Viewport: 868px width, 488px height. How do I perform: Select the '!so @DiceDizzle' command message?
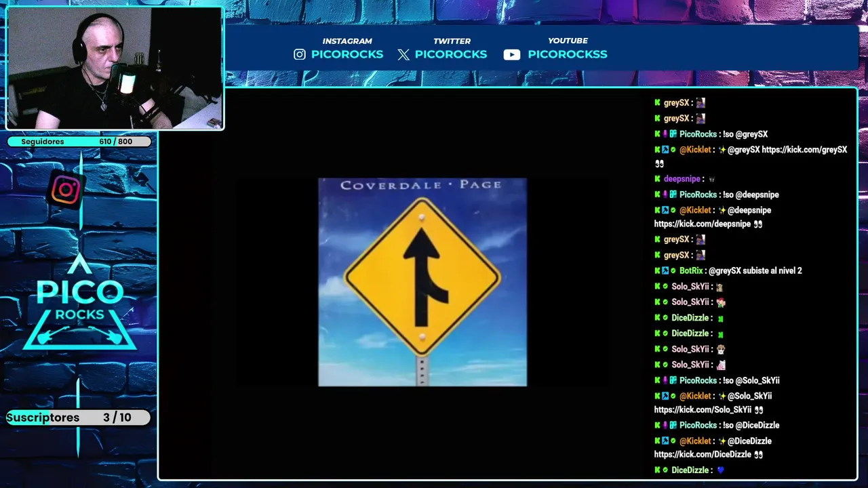[751, 425]
